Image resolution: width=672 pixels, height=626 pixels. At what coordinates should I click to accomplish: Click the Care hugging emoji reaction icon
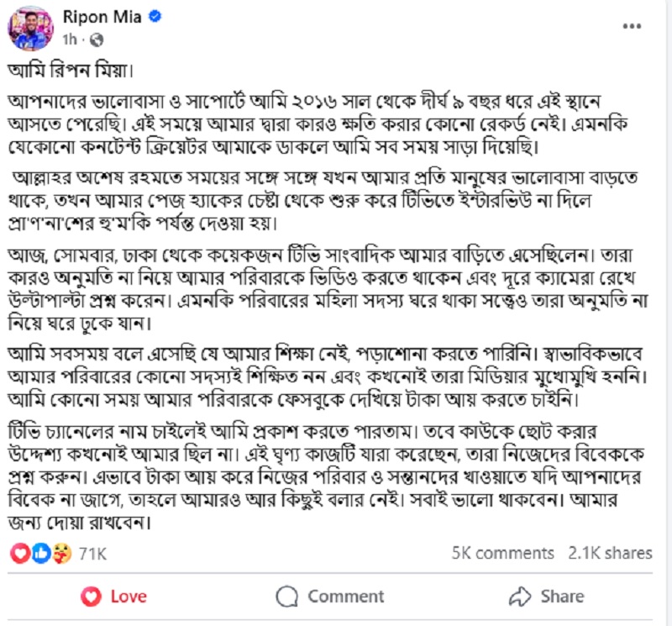tap(61, 553)
